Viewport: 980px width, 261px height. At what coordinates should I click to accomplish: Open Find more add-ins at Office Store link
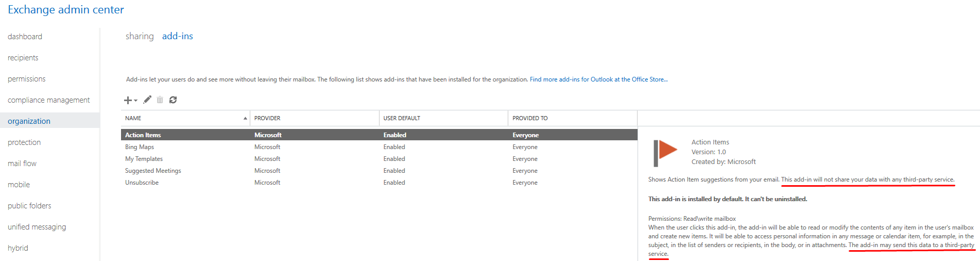pos(598,79)
